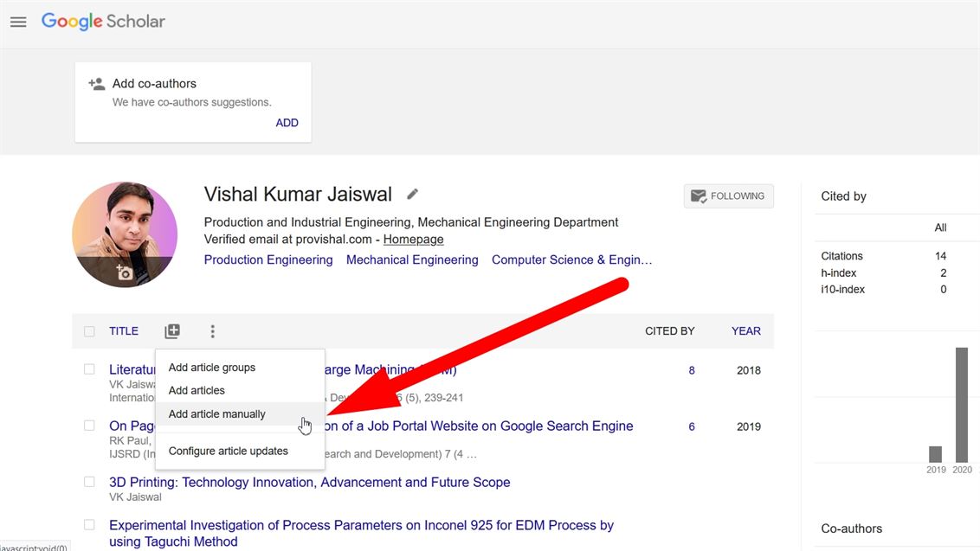Click ADD co-authors button

coord(287,123)
